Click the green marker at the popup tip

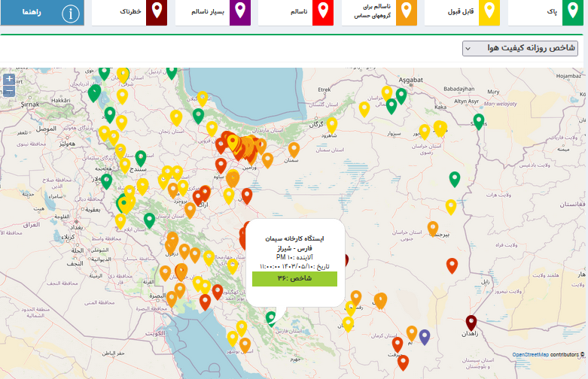coord(271,319)
